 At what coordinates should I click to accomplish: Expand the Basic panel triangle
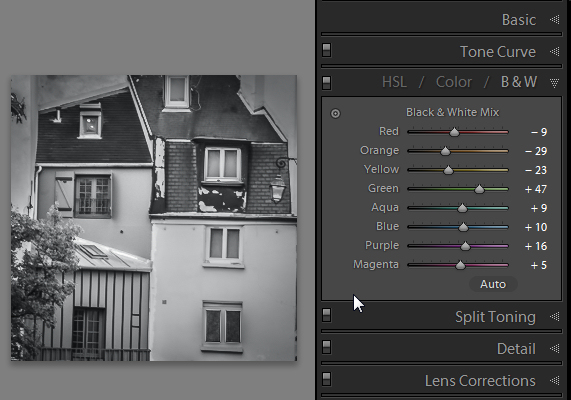pos(555,19)
